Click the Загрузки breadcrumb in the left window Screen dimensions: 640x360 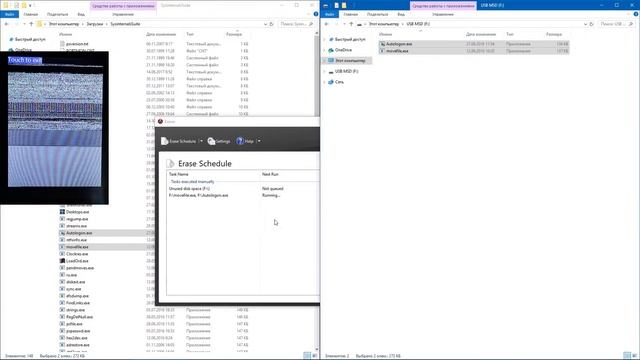pyautogui.click(x=95, y=24)
